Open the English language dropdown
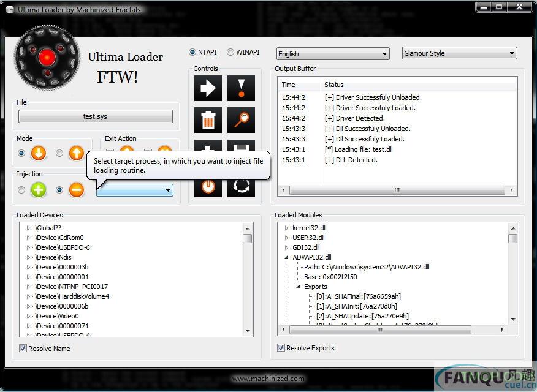Image resolution: width=537 pixels, height=392 pixels. [333, 54]
